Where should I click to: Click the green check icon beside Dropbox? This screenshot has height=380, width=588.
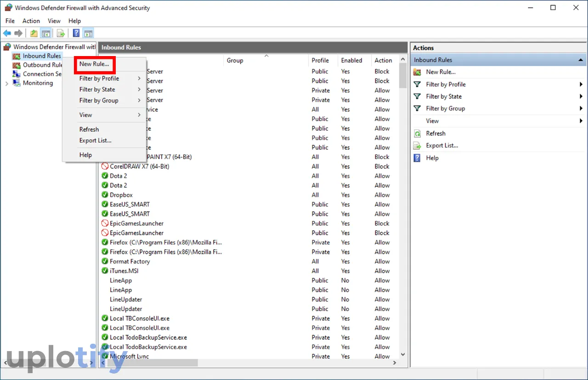click(x=105, y=195)
